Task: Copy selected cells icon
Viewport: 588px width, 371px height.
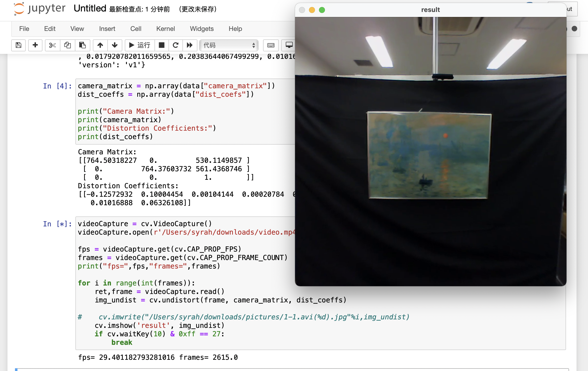Action: (67, 45)
